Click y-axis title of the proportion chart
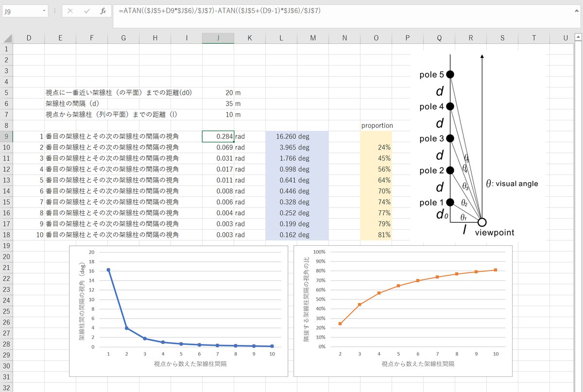Image resolution: width=583 pixels, height=392 pixels. point(307,299)
